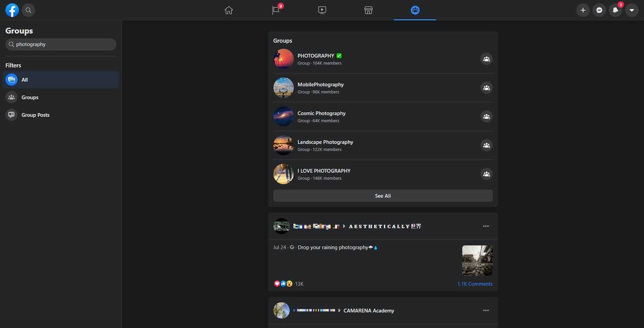Image resolution: width=644 pixels, height=328 pixels.
Task: Open the CAMARENA Academy group link
Action: tap(369, 311)
